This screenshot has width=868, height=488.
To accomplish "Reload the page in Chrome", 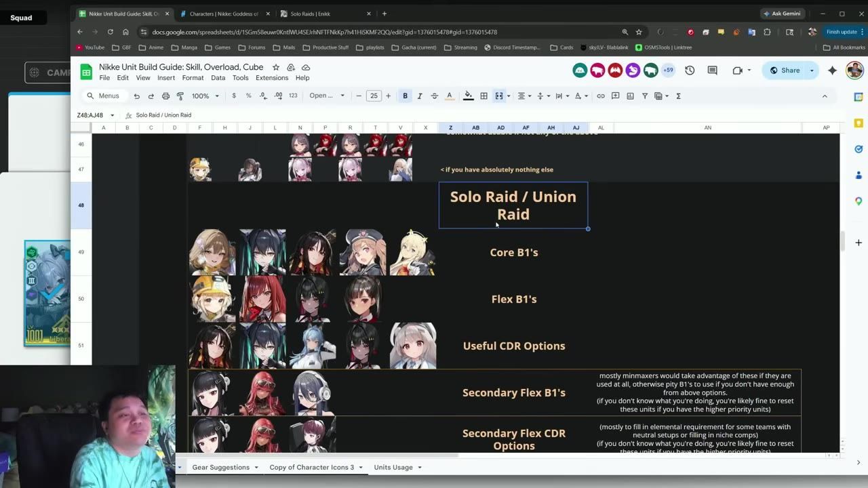I will [110, 32].
